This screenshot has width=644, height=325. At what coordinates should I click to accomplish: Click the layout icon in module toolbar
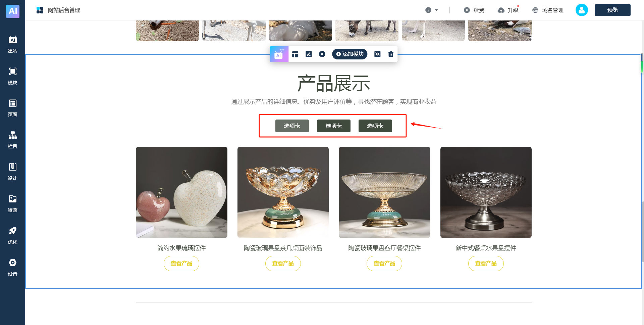coord(295,54)
